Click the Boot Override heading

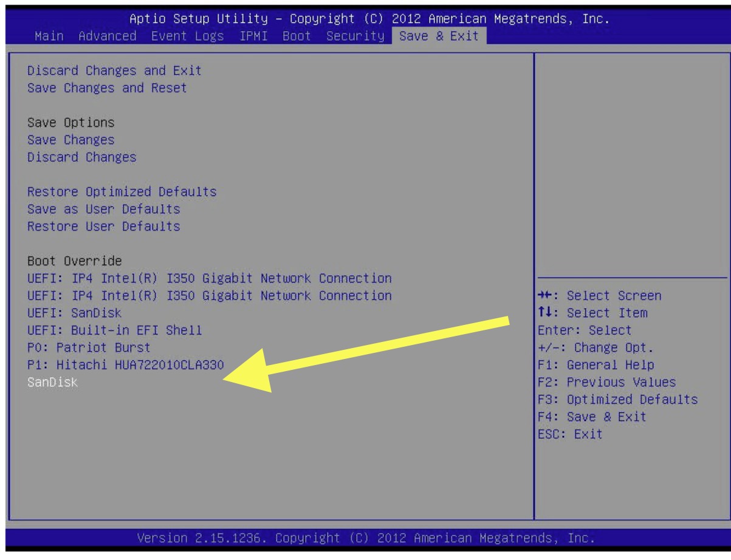click(74, 261)
